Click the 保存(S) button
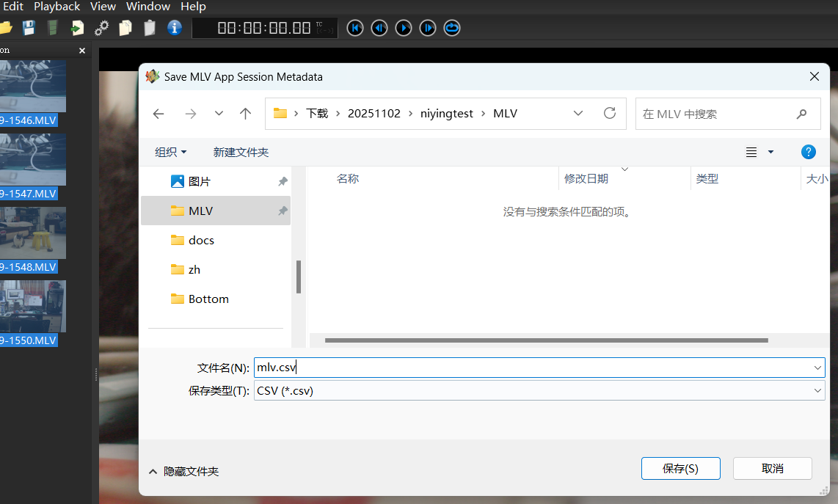Viewport: 838px width, 504px height. click(x=680, y=469)
